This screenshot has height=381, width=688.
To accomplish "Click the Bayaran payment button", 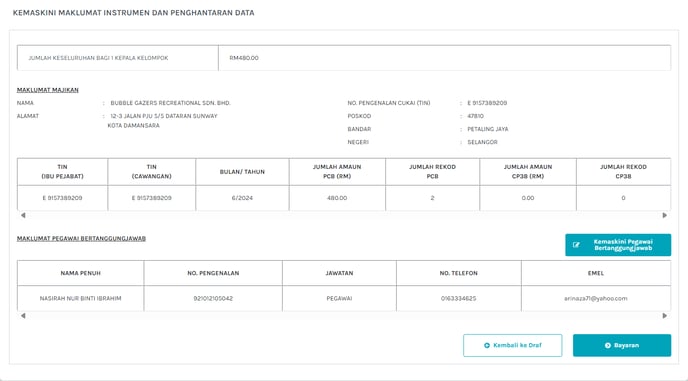I will [x=622, y=345].
